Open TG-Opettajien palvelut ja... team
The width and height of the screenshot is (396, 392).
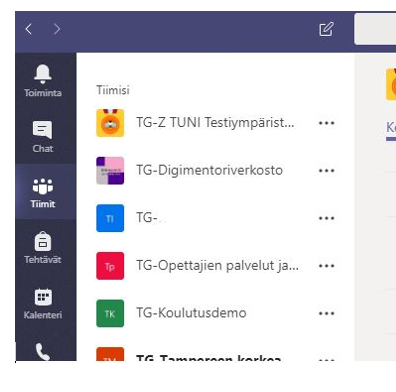click(217, 266)
